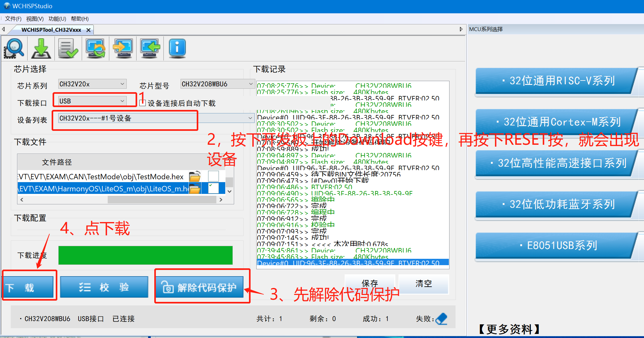Open the 下载接口 USB dropdown
Image resolution: width=644 pixels, height=338 pixels.
coord(92,101)
